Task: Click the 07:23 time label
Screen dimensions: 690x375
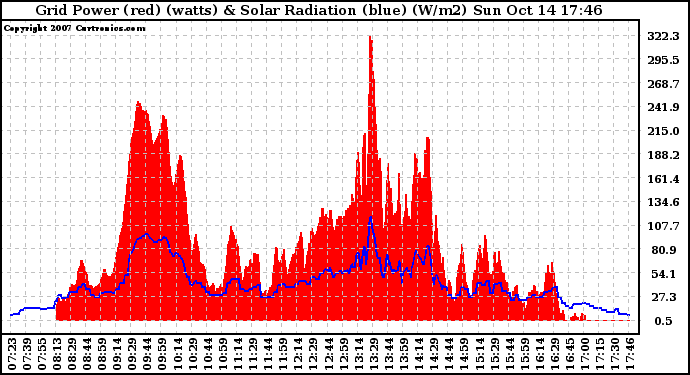Action: pos(12,354)
